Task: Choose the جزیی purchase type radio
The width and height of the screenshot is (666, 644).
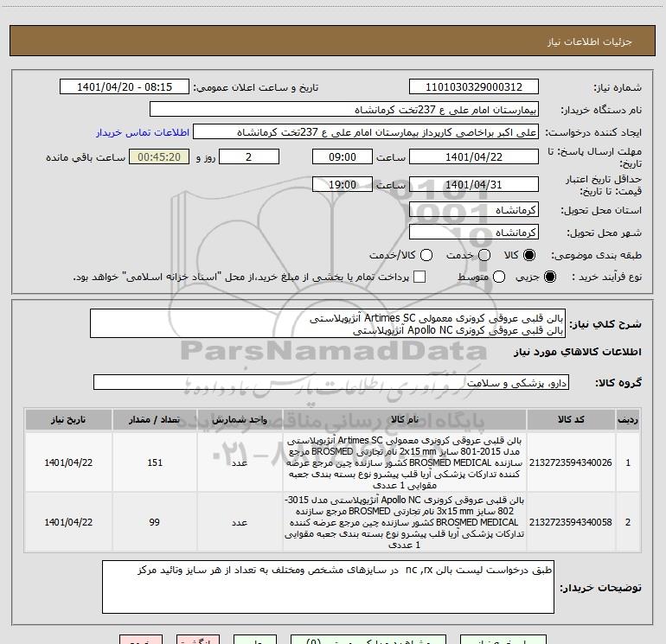Action: click(x=549, y=277)
